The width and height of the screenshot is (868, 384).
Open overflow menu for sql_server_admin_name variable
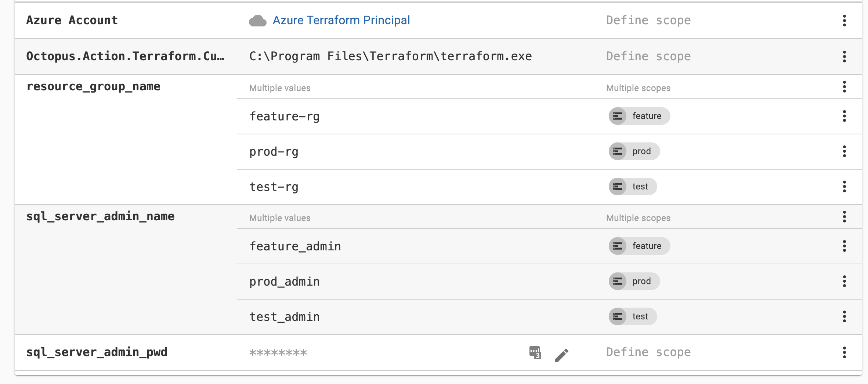[x=844, y=217]
